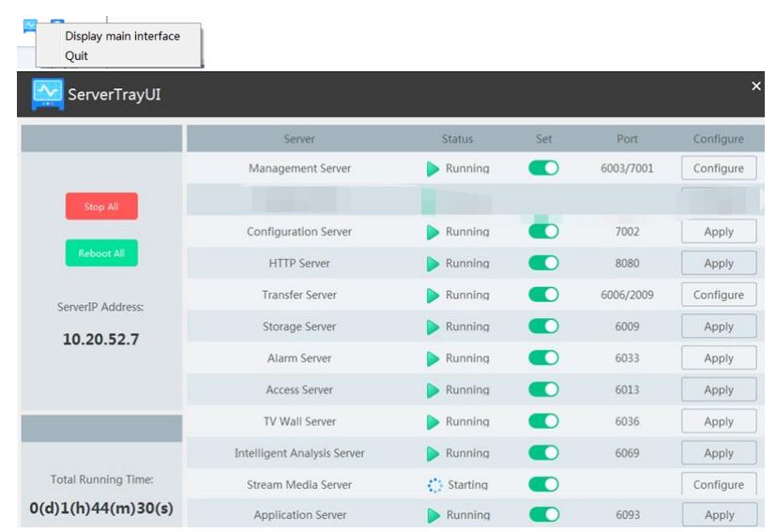Click the first system tray icon
The height and width of the screenshot is (532, 776).
(30, 25)
